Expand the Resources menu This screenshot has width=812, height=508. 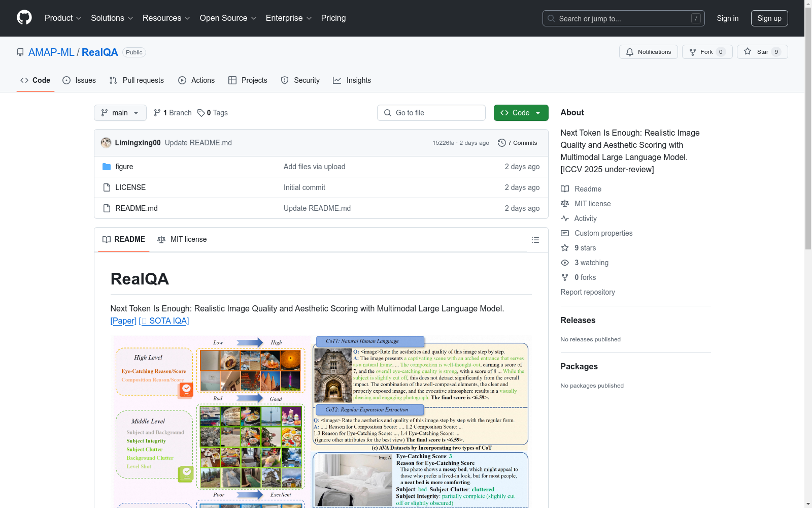[166, 18]
